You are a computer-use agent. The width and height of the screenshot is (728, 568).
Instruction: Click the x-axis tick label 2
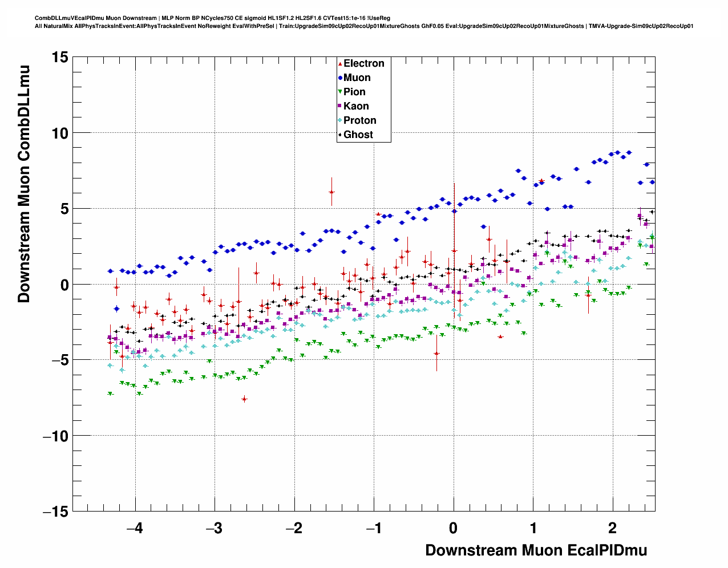pos(613,528)
